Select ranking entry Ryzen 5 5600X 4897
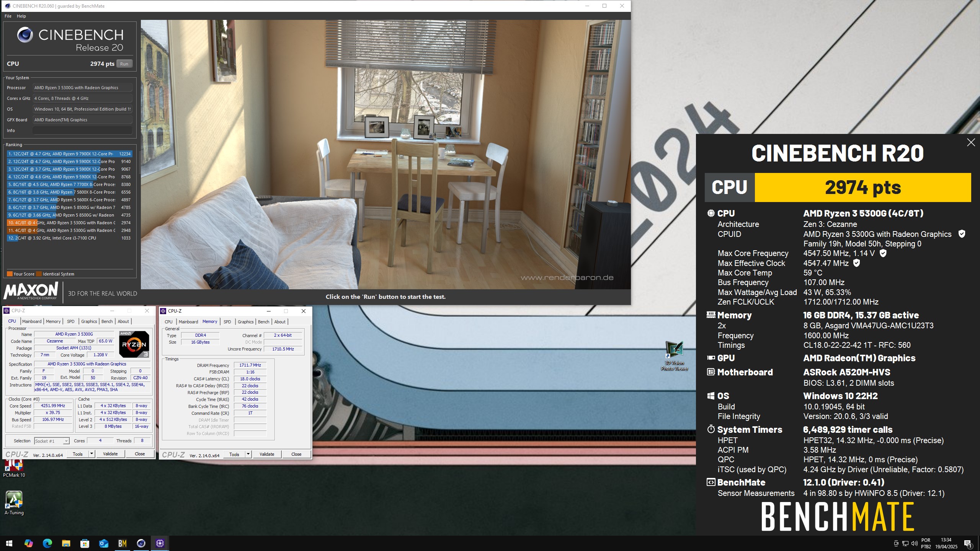The height and width of the screenshot is (551, 980). click(x=69, y=200)
